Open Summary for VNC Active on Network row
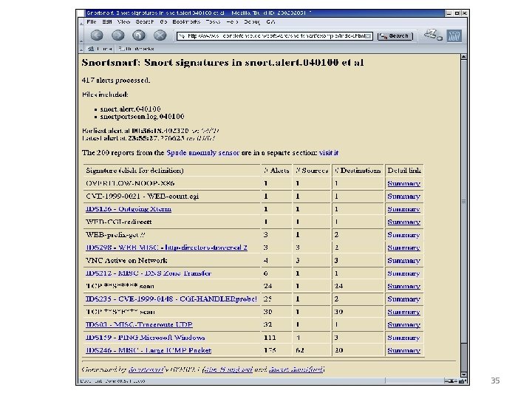Screen dimensions: 532x399 point(403,261)
